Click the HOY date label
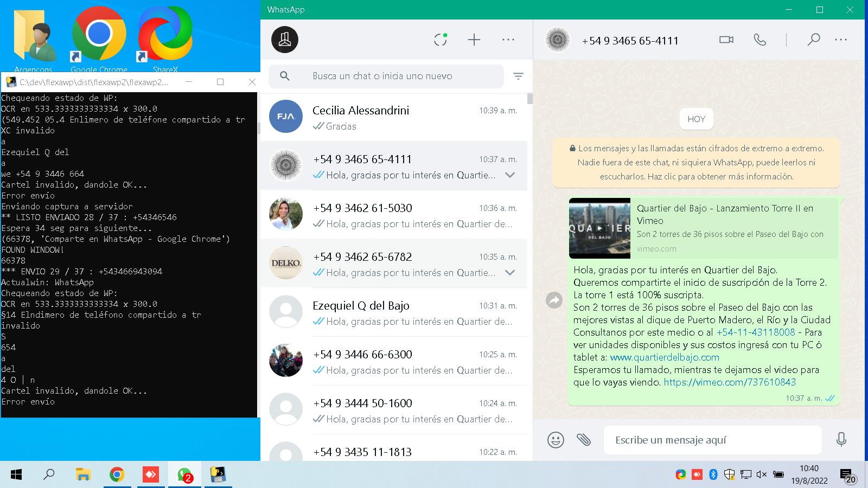This screenshot has height=488, width=868. click(x=696, y=119)
